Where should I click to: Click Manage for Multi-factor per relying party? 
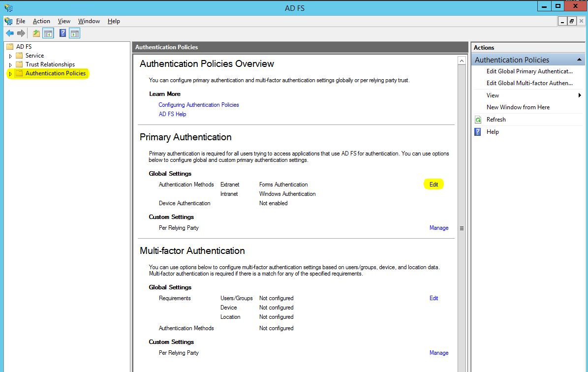[439, 353]
